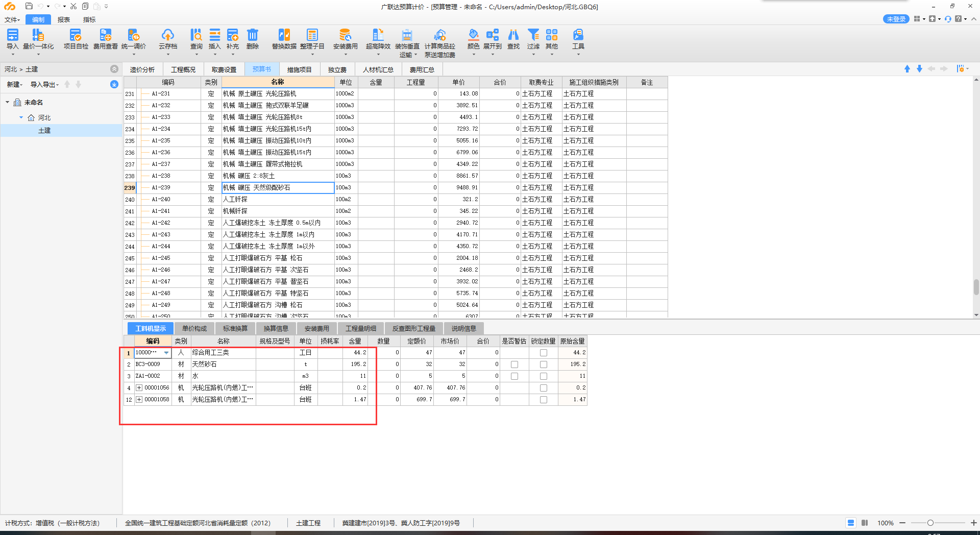
Task: Open the 其他 others toolbar icon
Action: click(552, 39)
